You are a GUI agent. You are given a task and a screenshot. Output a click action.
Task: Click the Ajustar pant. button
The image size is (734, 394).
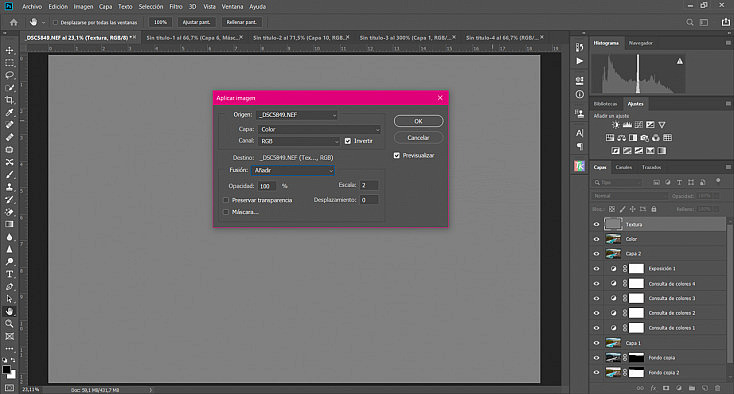[196, 22]
